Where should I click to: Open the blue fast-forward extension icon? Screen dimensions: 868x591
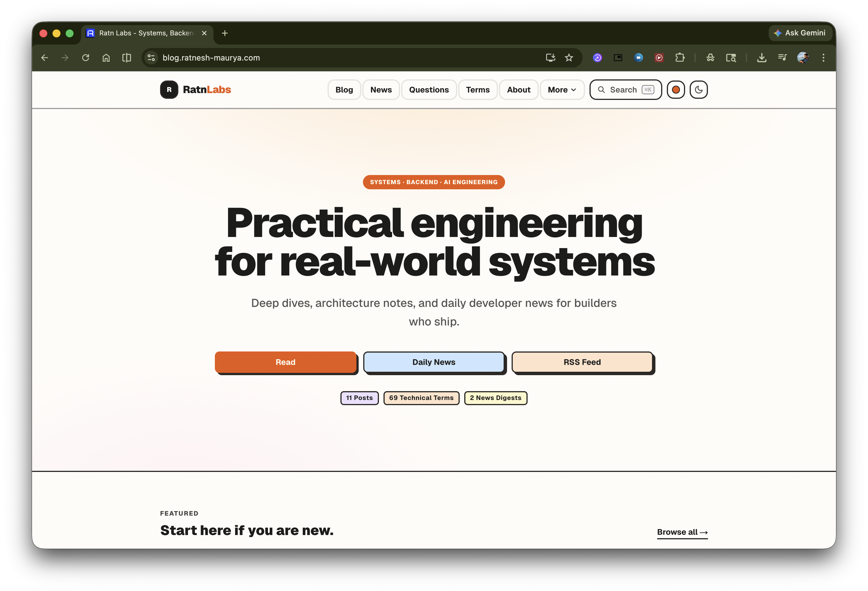click(x=638, y=58)
